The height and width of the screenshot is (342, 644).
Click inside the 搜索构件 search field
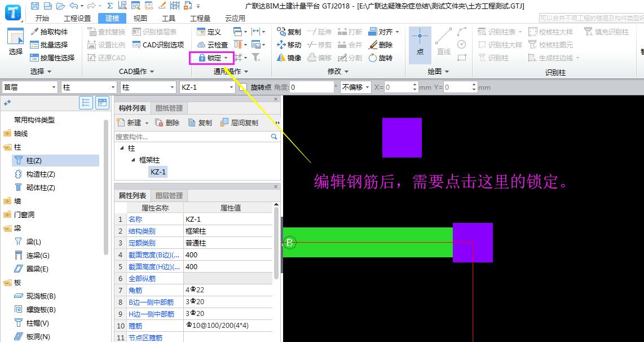pos(192,137)
